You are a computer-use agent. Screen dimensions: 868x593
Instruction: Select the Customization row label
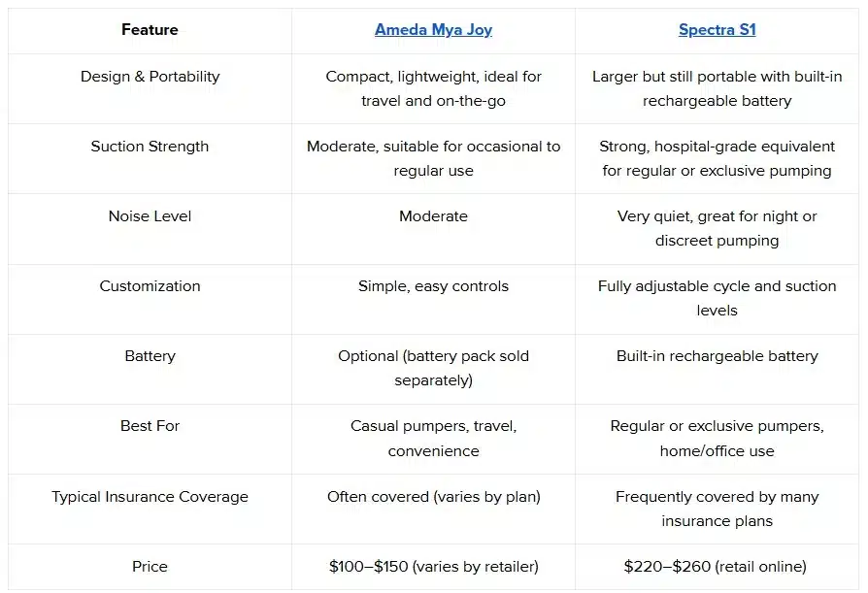click(150, 286)
